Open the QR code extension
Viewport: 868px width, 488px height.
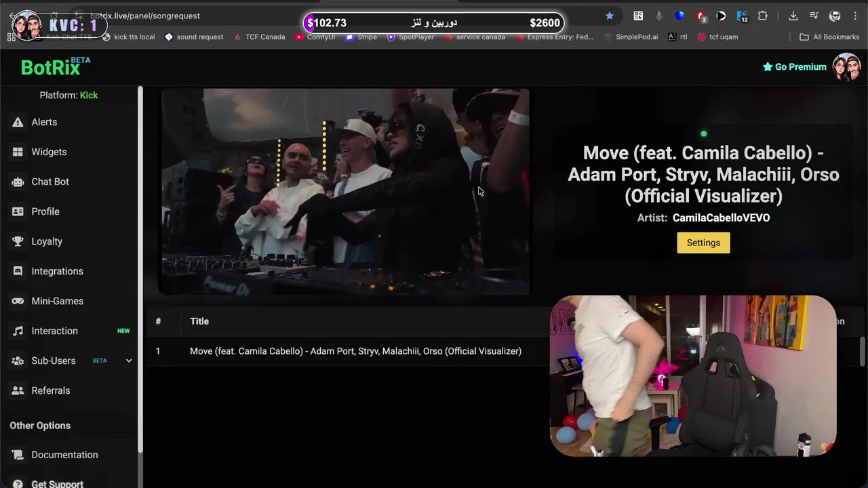point(638,16)
